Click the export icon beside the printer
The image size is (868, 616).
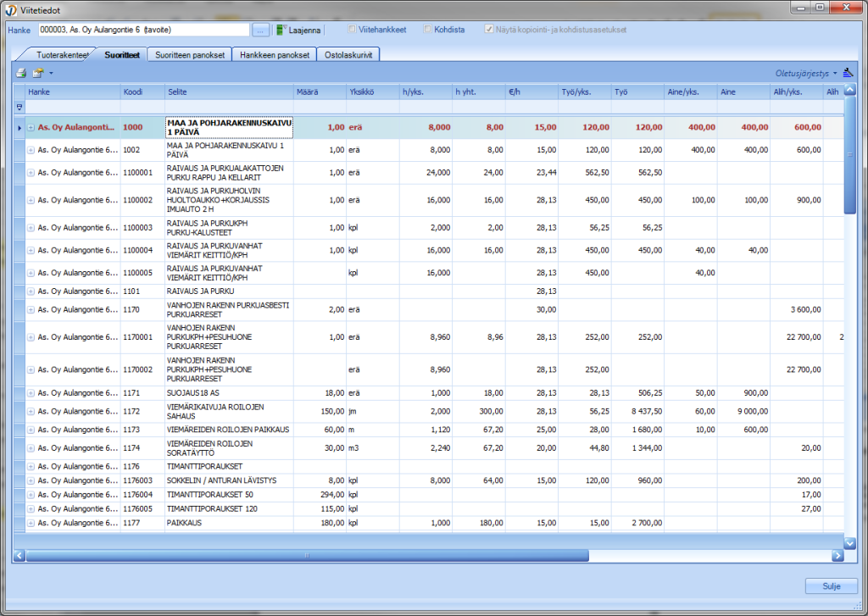pos(38,73)
